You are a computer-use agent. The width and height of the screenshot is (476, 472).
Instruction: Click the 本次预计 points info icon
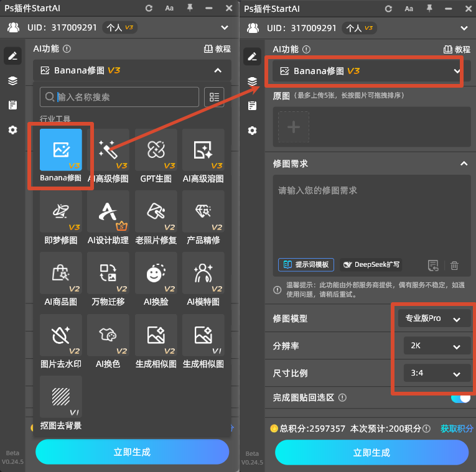click(426, 428)
